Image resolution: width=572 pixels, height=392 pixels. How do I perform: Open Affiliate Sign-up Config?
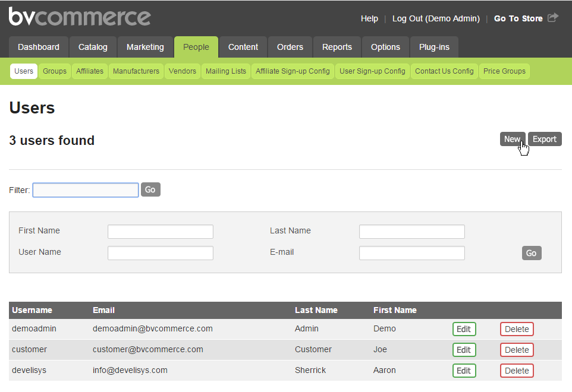[x=293, y=71]
